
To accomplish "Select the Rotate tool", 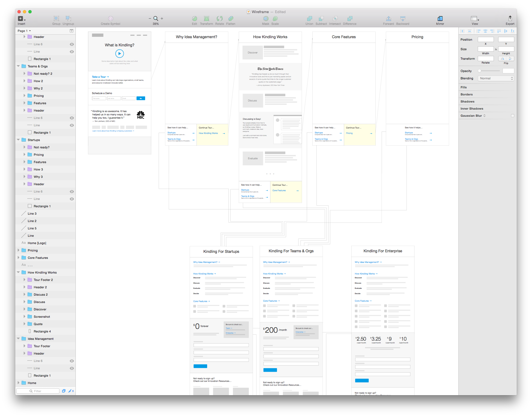I will coord(219,18).
